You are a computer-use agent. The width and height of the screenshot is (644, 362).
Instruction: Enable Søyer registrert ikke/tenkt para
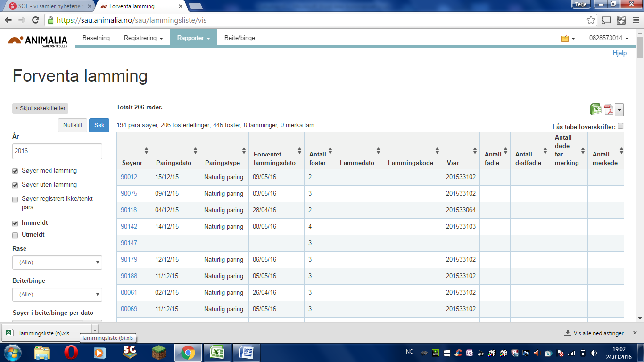15,199
